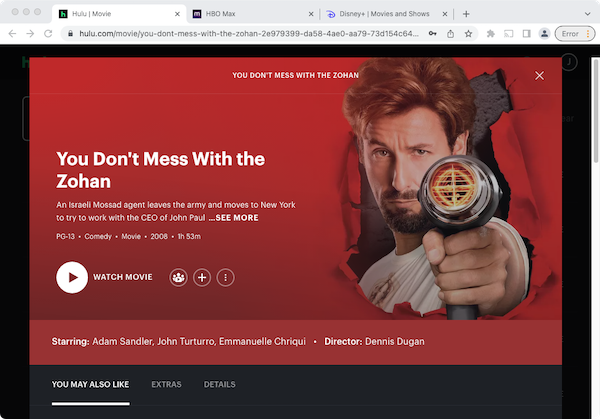
Task: Open Hulu account avatar J
Action: pos(569,62)
